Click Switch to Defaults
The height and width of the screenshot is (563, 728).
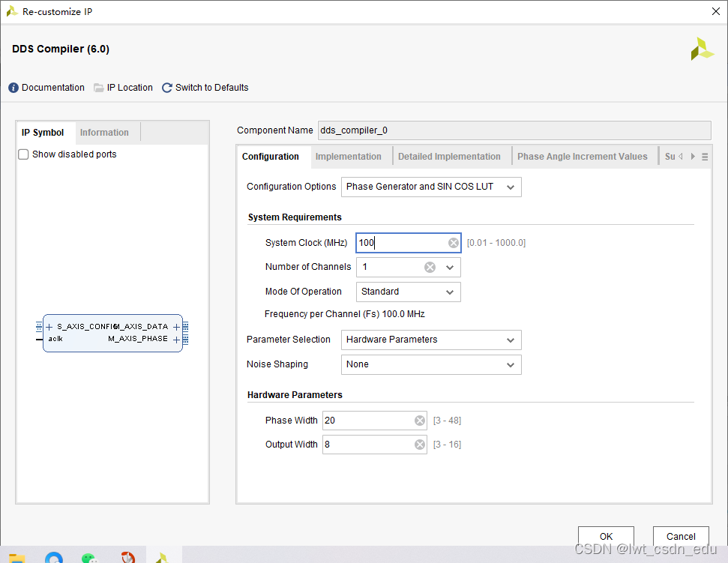coord(211,88)
